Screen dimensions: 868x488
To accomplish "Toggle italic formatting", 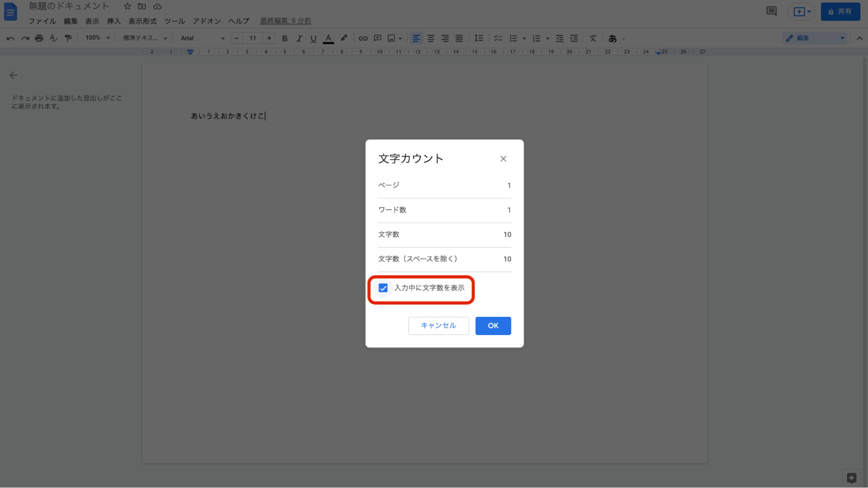I will click(x=299, y=38).
